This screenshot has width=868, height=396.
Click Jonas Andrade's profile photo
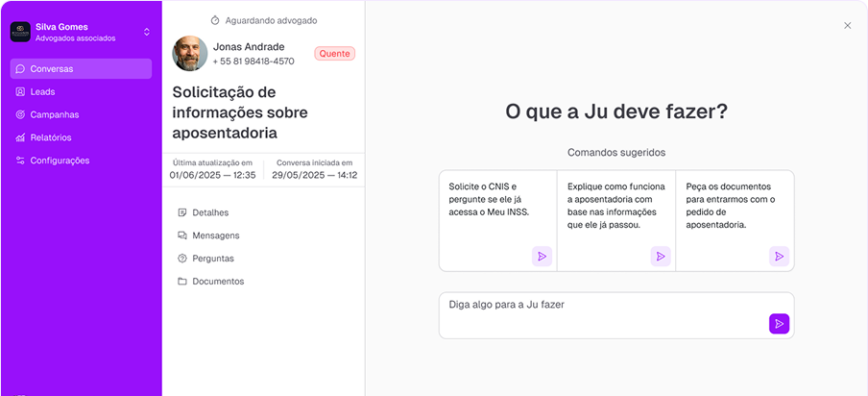(190, 54)
